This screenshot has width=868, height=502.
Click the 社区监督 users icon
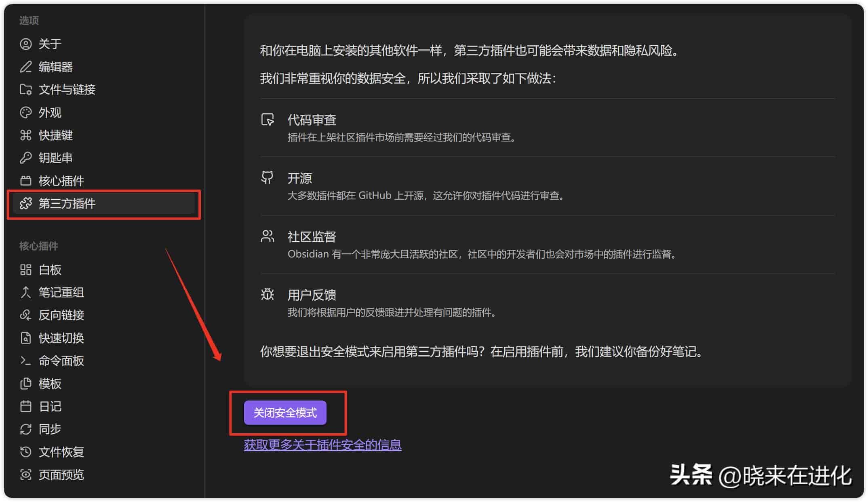268,236
